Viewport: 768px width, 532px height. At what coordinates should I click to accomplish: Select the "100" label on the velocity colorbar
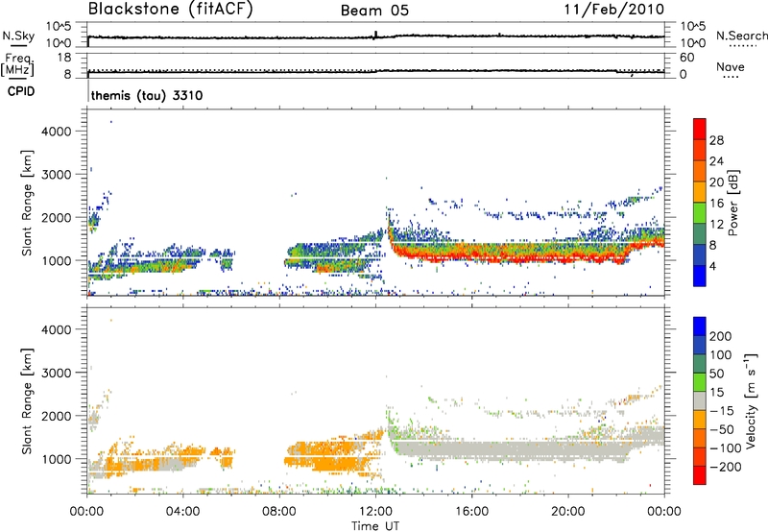[721, 355]
